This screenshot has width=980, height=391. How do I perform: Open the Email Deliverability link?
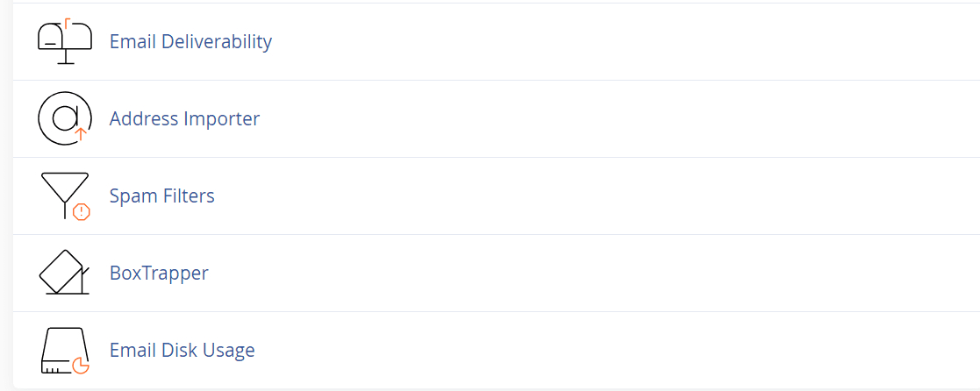coord(190,41)
